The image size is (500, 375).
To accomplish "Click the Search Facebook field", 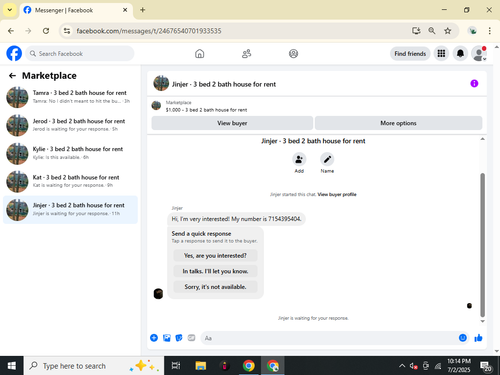I will click(80, 53).
